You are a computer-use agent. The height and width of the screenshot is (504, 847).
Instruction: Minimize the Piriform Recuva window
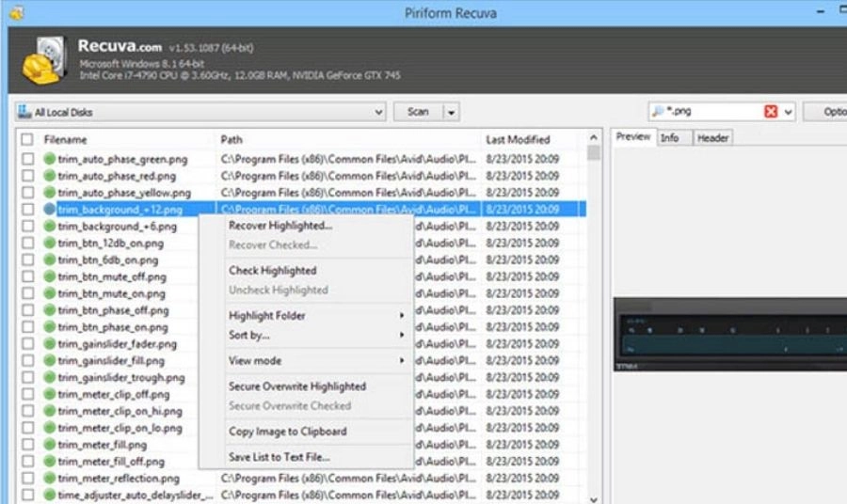(x=820, y=11)
